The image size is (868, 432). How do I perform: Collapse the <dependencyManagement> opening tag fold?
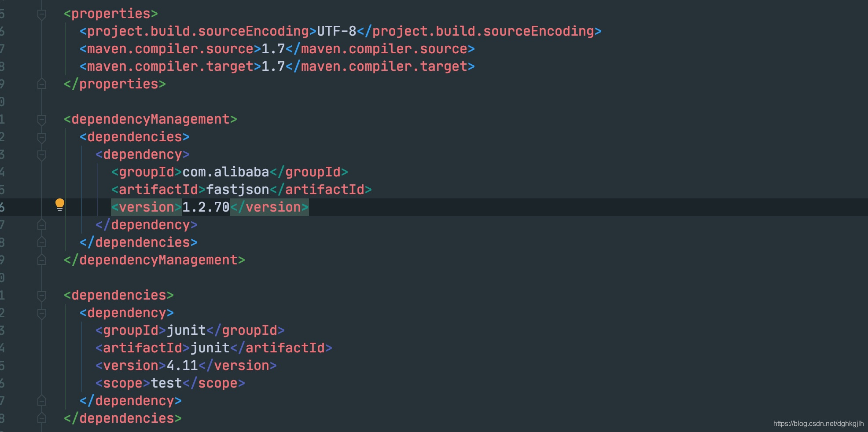(x=42, y=120)
